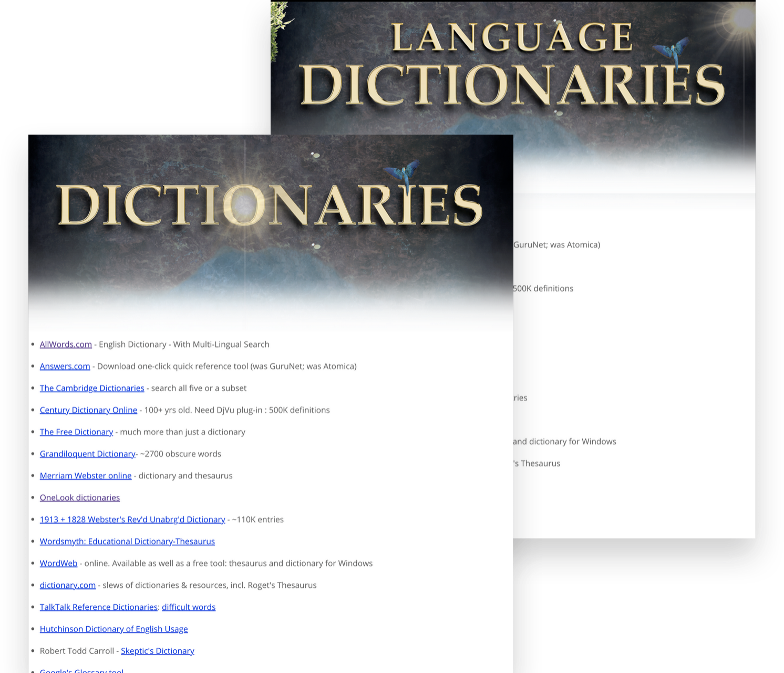This screenshot has height=673, width=784.
Task: Click the LANGUAGE heading in the back banner
Action: [x=512, y=38]
